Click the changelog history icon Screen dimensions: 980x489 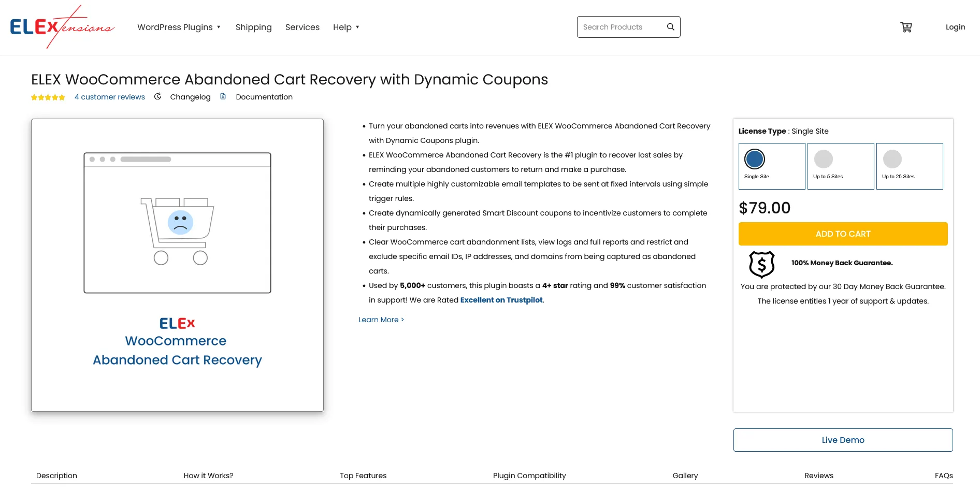tap(157, 96)
